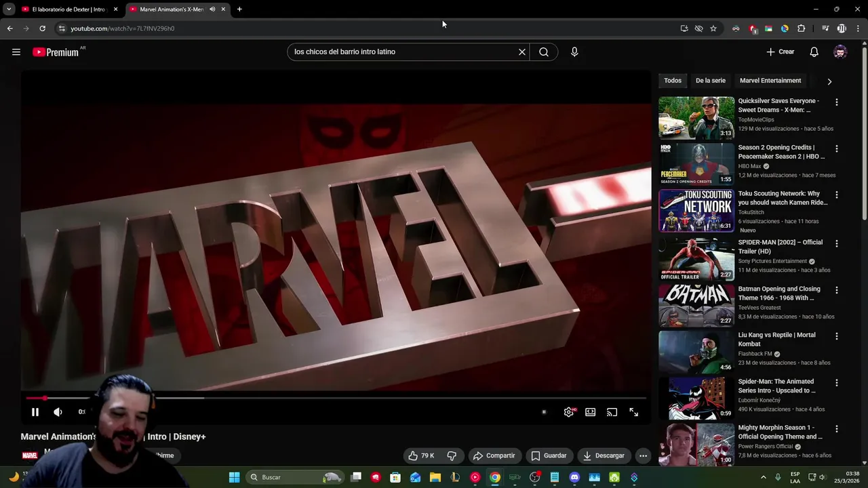Open the Sony Pictures Entertainment channel name
The image size is (868, 488).
point(772,261)
